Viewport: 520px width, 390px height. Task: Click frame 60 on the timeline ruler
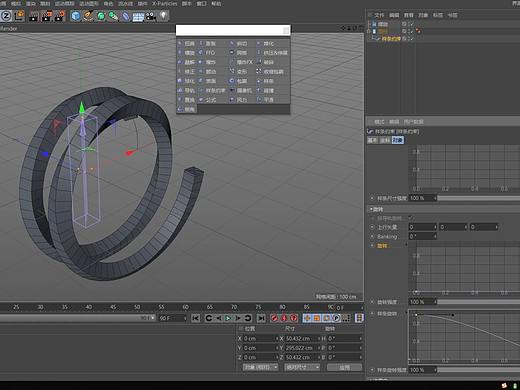tap(186, 307)
